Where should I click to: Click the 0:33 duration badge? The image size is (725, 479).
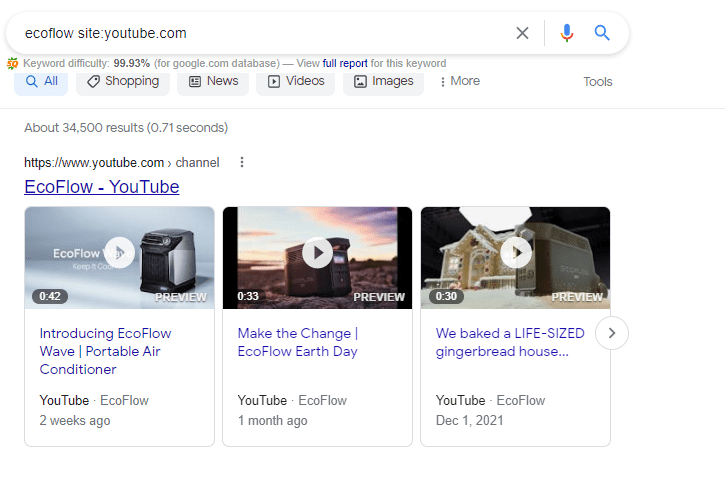(248, 296)
